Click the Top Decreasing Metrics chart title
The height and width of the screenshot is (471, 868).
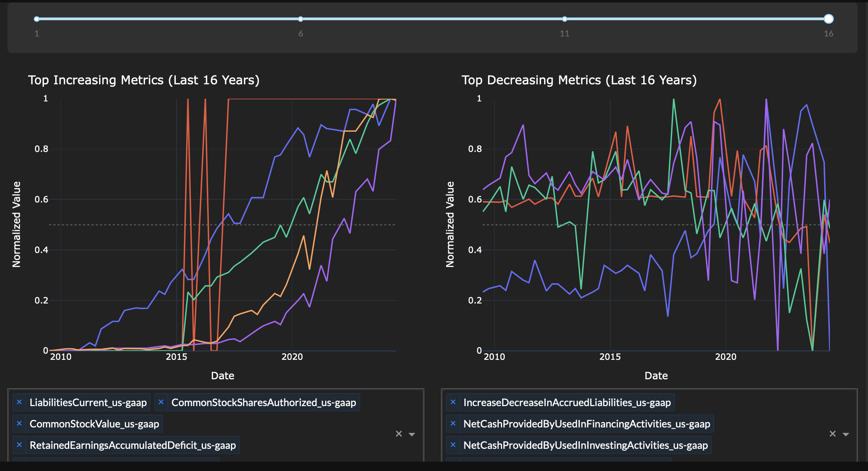579,80
